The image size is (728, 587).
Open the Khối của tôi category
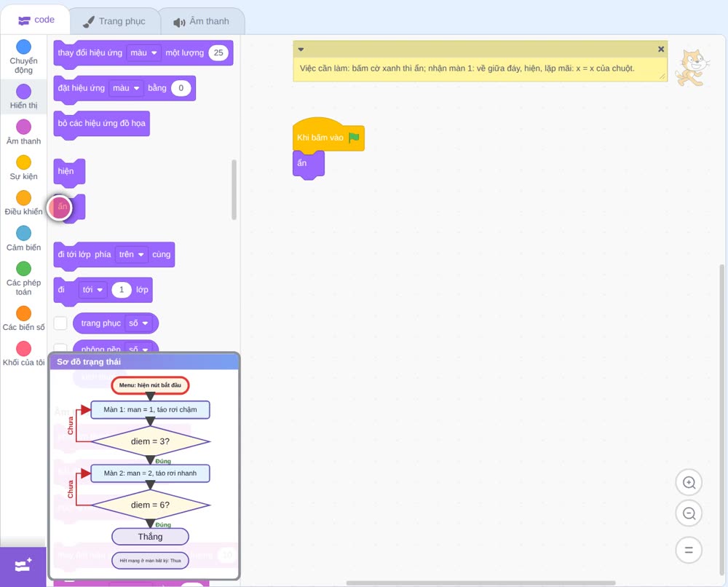(x=24, y=353)
